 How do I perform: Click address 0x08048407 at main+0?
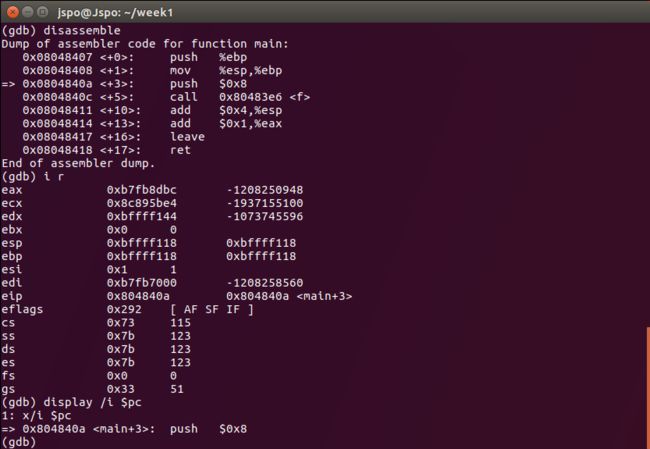pyautogui.click(x=58, y=57)
